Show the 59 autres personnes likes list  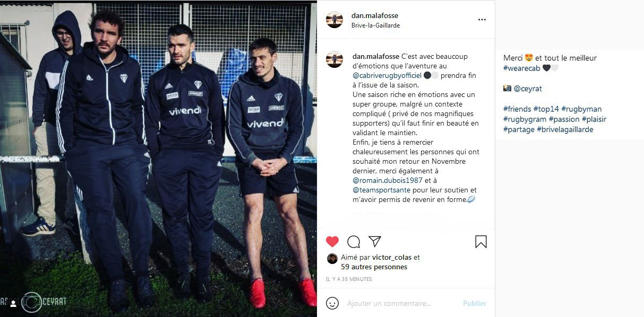click(x=374, y=267)
